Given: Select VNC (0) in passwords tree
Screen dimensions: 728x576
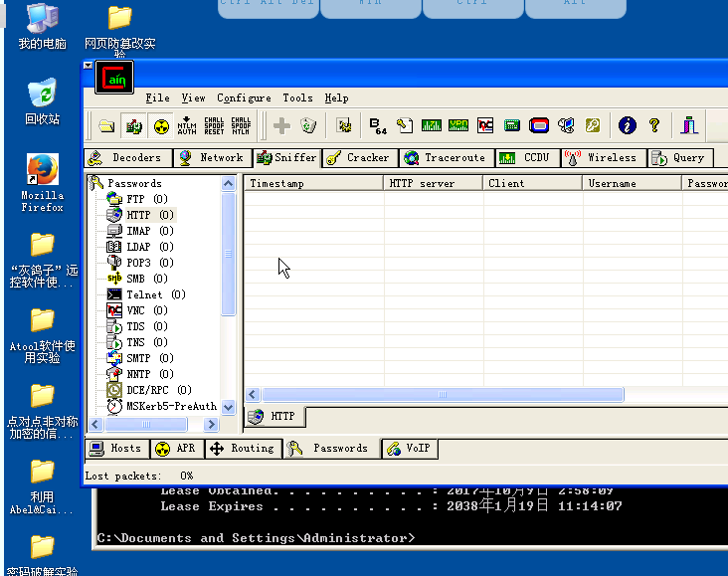Looking at the screenshot, I should tap(147, 310).
